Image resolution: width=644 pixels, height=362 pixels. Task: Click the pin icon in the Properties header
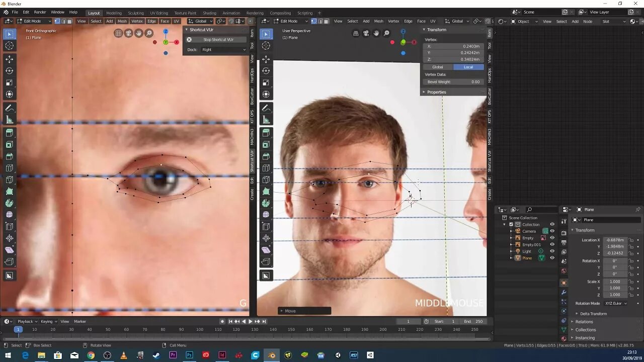point(638,210)
